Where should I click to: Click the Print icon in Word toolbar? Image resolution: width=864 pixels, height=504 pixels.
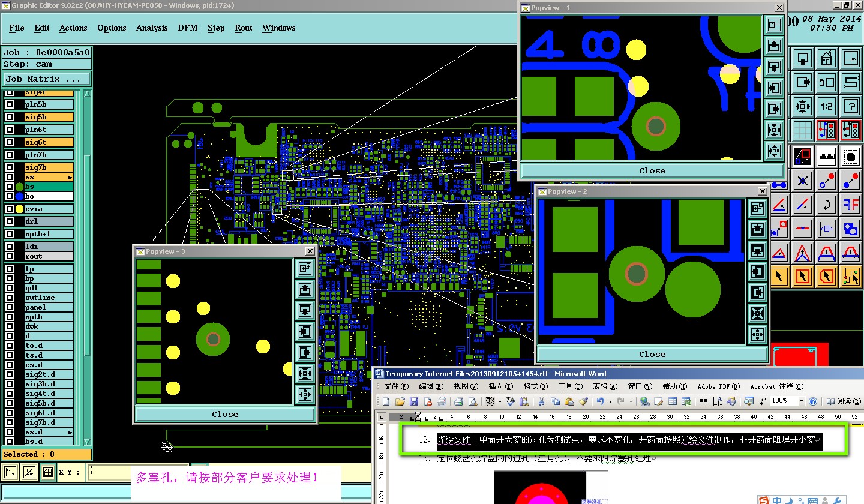pos(459,401)
